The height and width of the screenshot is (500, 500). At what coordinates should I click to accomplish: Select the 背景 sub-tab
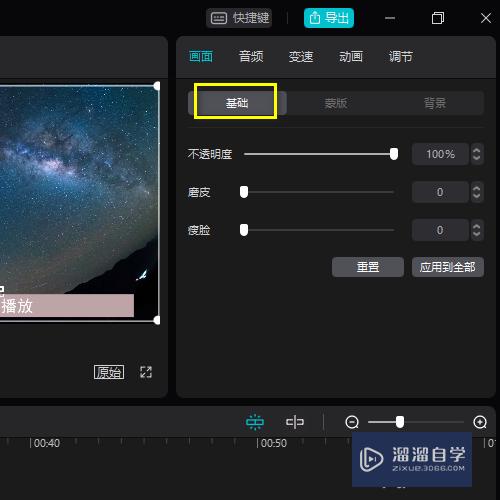[435, 103]
